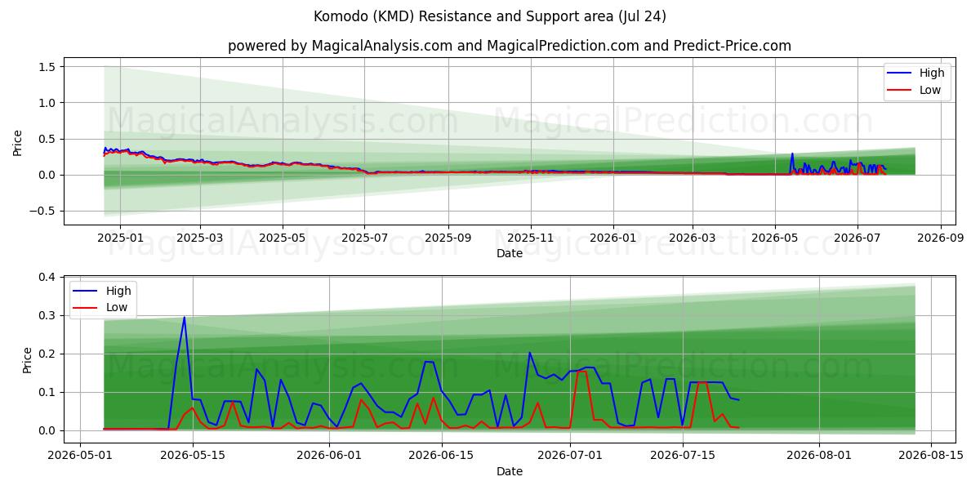Click the '1.5' price tick on top chart
The image size is (980, 490).
[x=48, y=67]
